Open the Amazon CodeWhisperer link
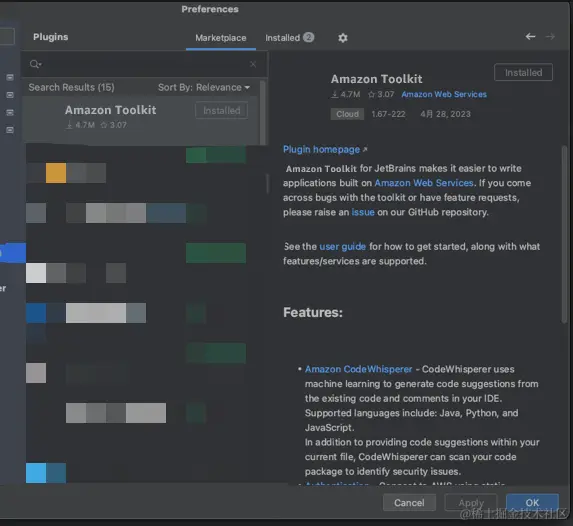Screen dimensions: 573x526 358,369
